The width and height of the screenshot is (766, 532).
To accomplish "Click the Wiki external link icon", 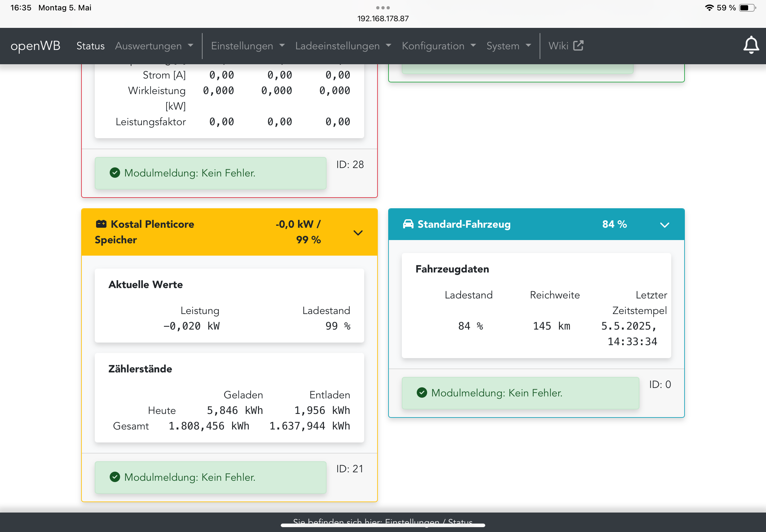I will [x=578, y=46].
